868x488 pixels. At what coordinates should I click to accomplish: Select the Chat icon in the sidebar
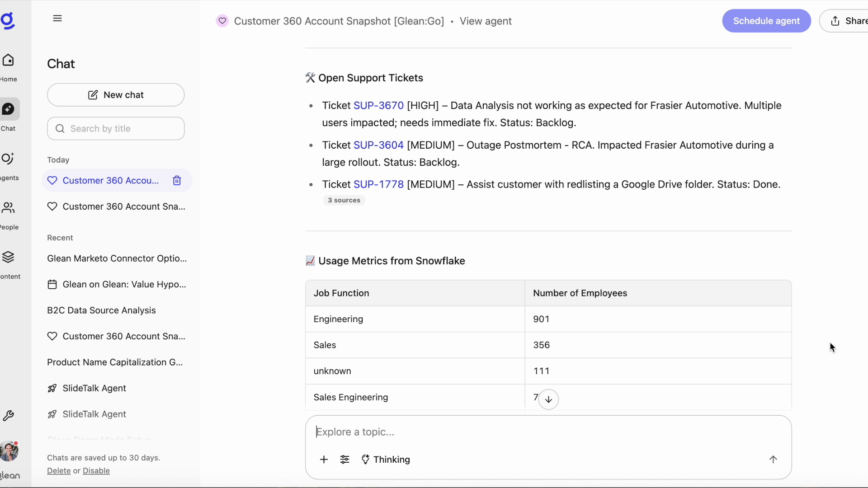tap(7, 109)
